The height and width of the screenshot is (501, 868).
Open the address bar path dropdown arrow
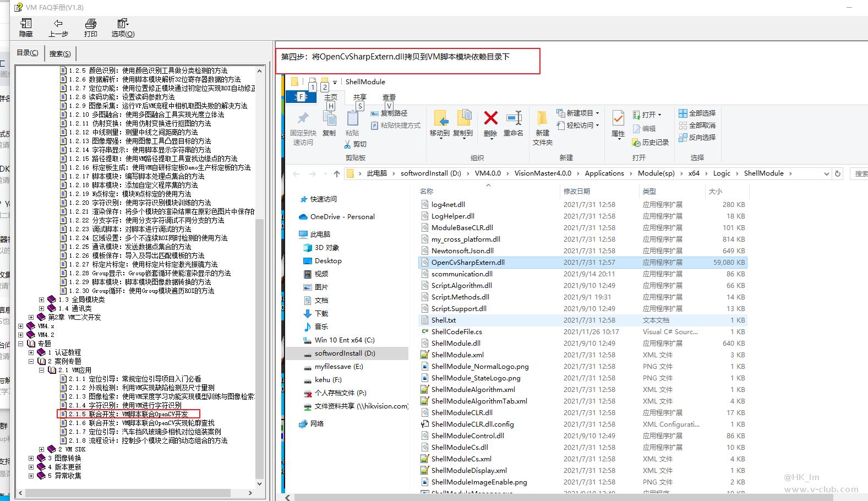[x=826, y=173]
